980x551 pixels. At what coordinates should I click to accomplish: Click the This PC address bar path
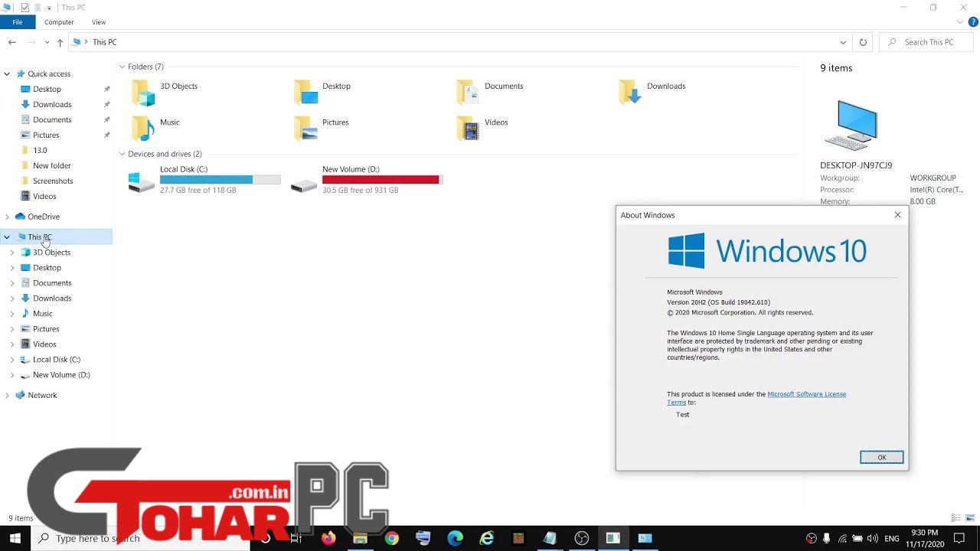[x=104, y=42]
